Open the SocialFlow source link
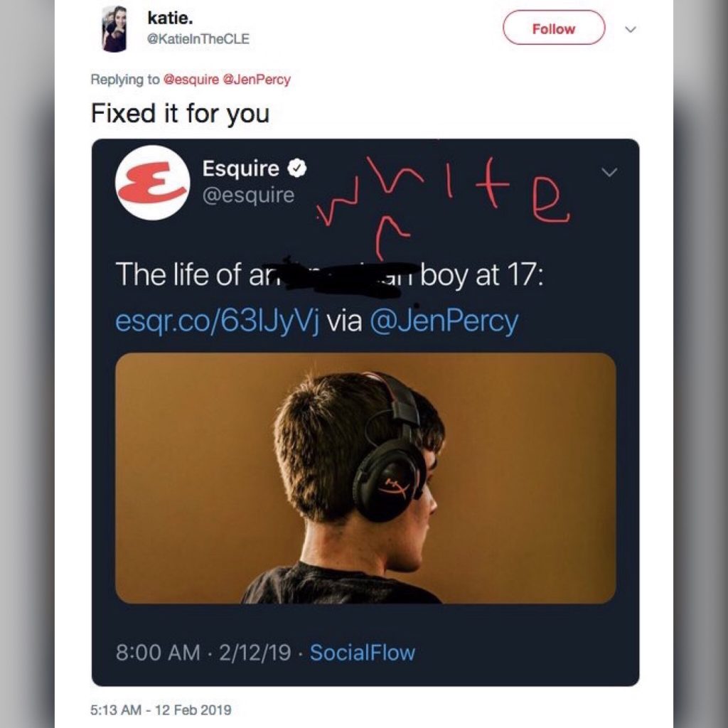The image size is (728, 728). [362, 653]
